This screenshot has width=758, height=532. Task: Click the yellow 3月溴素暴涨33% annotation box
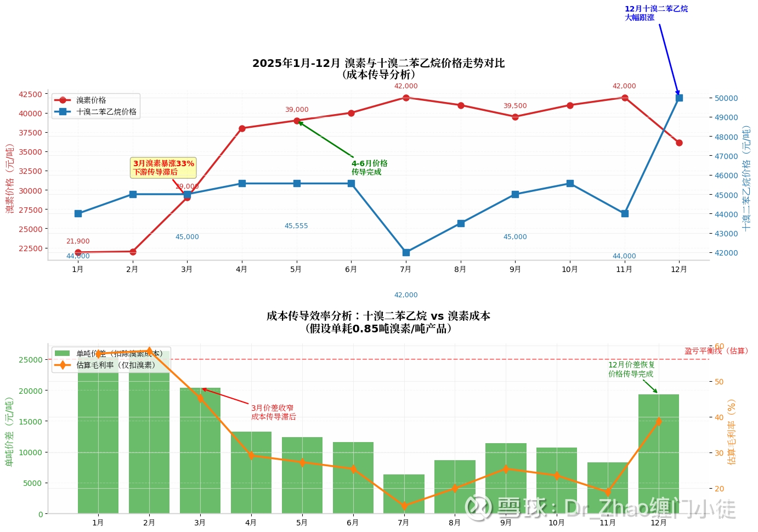pos(163,167)
